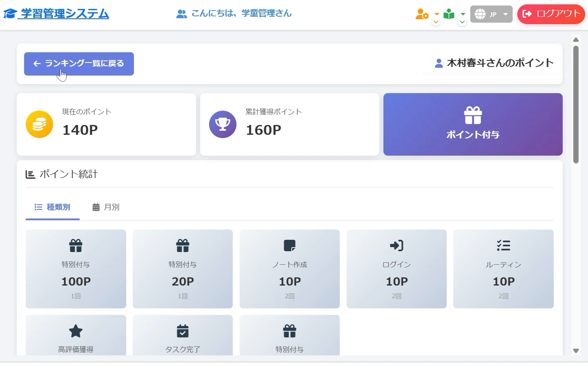Click the 現在のポイント label
This screenshot has height=366, width=588.
point(87,112)
